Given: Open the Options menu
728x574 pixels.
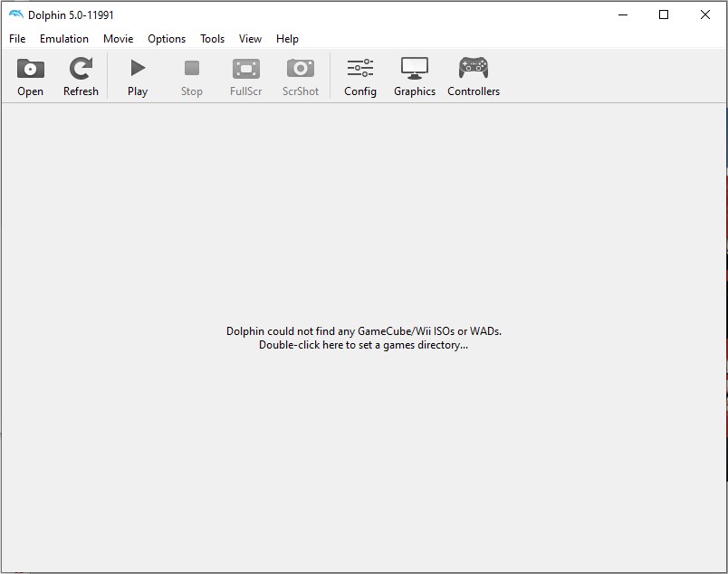Looking at the screenshot, I should (x=167, y=39).
